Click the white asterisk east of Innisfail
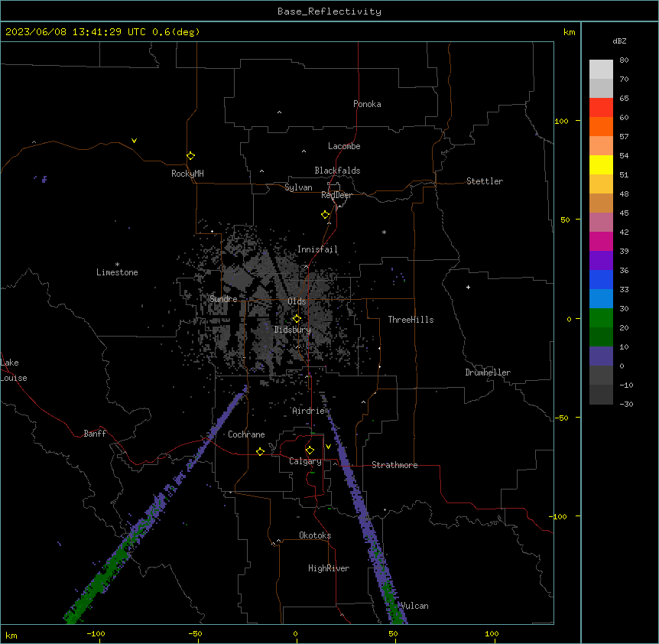 pos(384,232)
